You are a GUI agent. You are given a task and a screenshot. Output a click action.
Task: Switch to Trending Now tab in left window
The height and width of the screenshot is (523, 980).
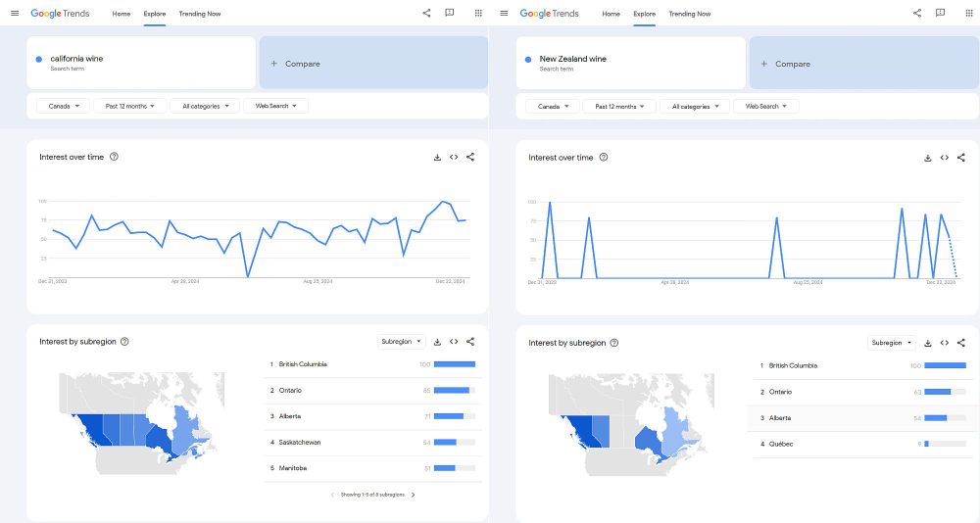200,14
